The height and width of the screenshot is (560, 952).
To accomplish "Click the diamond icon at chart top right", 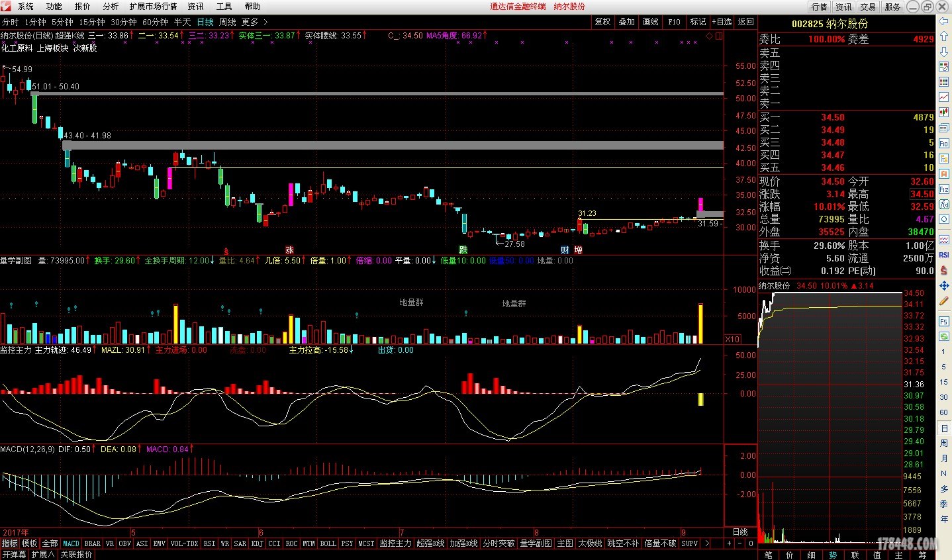I will click(x=710, y=36).
